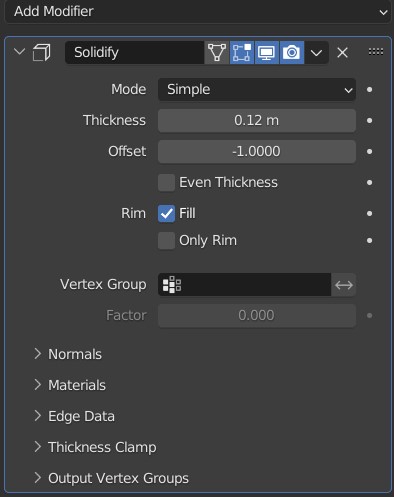
Task: Toggle viewport display monitor icon
Action: [x=267, y=53]
